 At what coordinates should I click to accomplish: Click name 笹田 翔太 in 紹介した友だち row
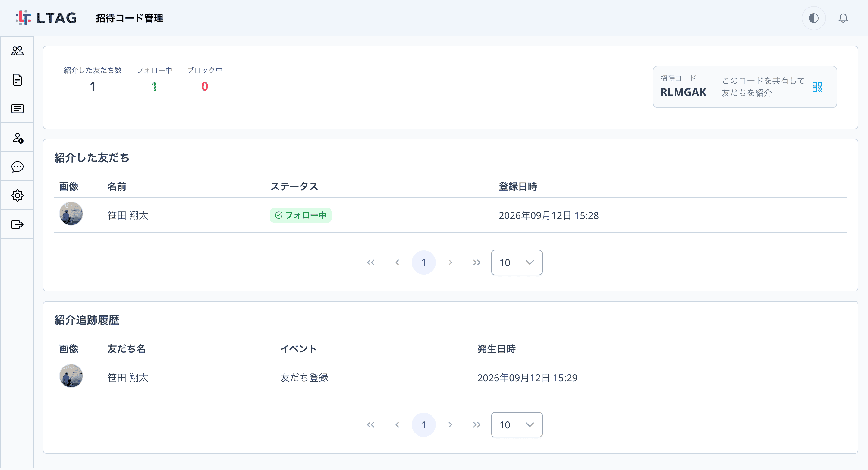[128, 215]
